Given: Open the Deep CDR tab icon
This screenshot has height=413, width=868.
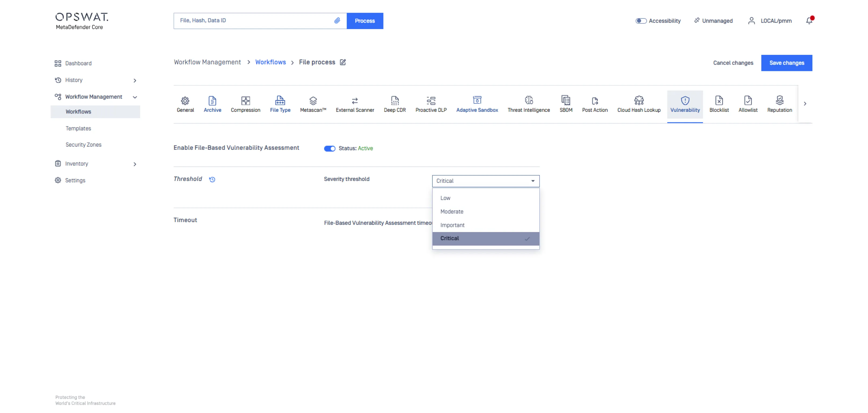Looking at the screenshot, I should [x=394, y=101].
